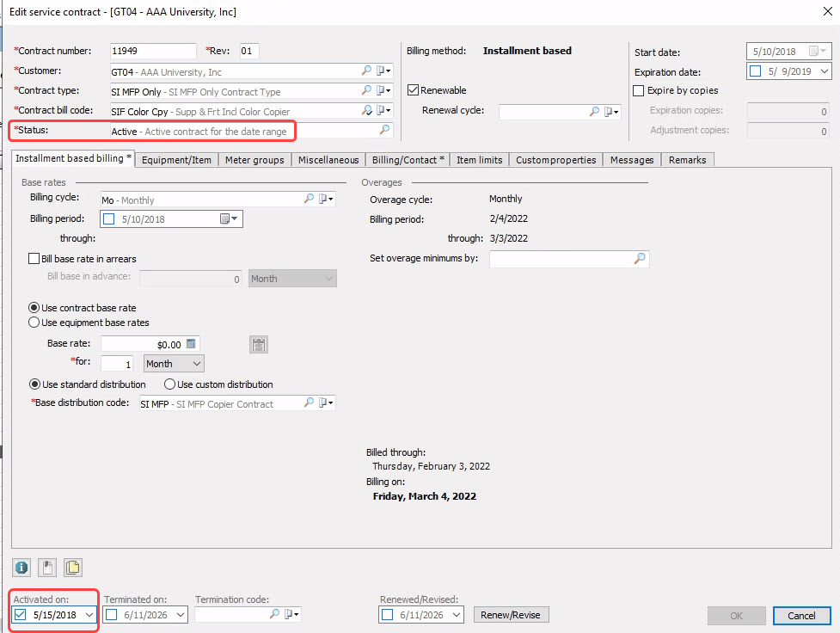Switch to Installment based billing tab
840x633 pixels.
73,158
